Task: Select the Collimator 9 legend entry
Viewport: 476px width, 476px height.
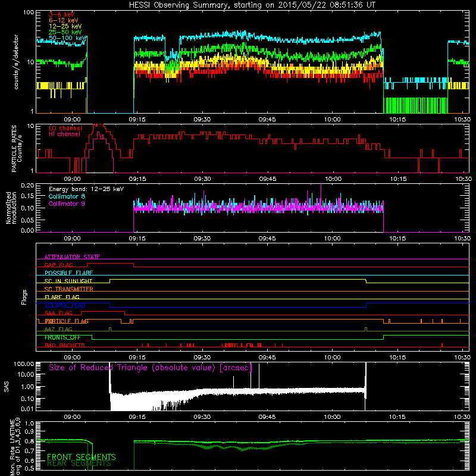Action: point(67,203)
